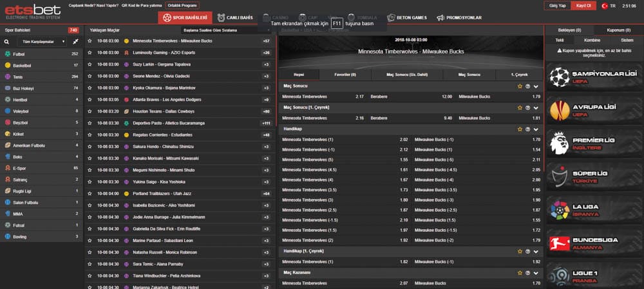The height and width of the screenshot is (289, 644).
Task: Open QR Kod ile Para yatırma link
Action: [x=142, y=6]
